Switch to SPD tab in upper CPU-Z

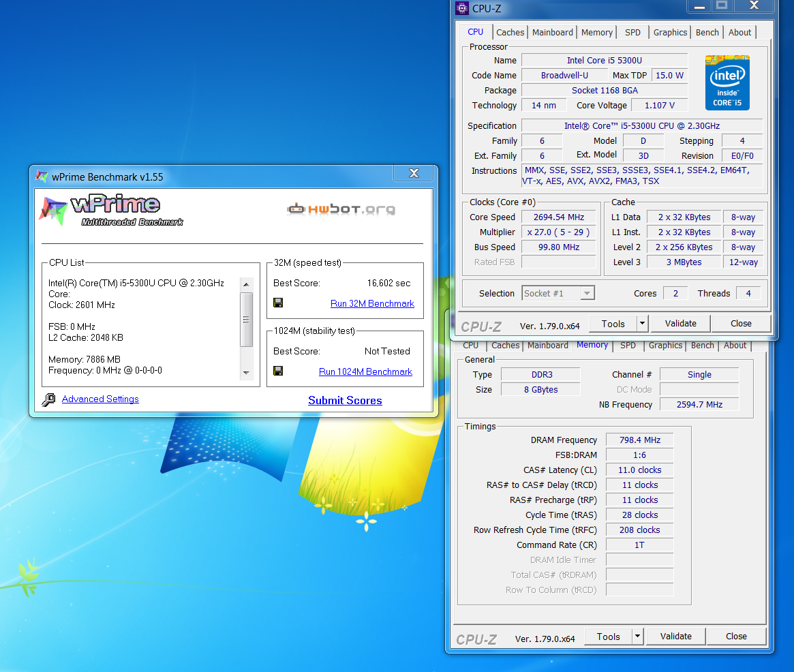(x=632, y=33)
